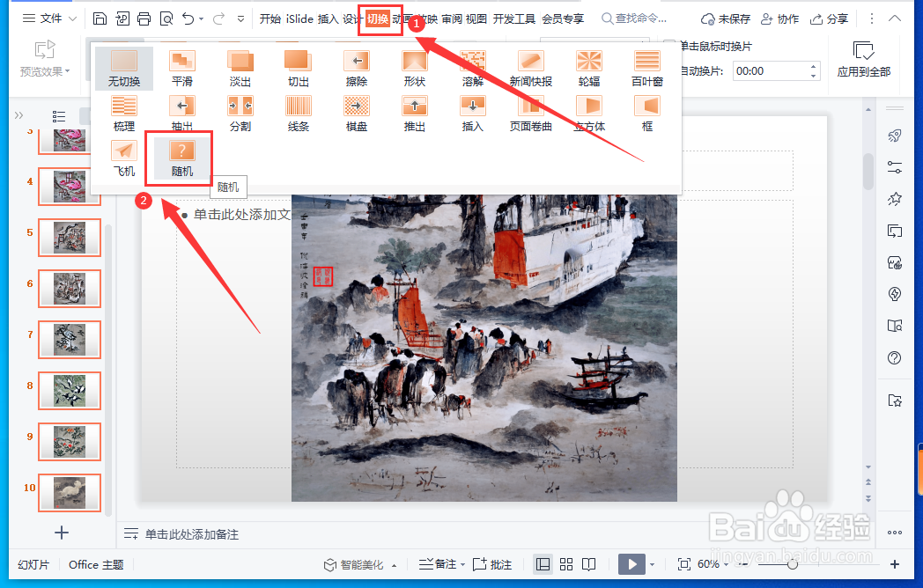Select the 插入 transition effect

point(473,114)
